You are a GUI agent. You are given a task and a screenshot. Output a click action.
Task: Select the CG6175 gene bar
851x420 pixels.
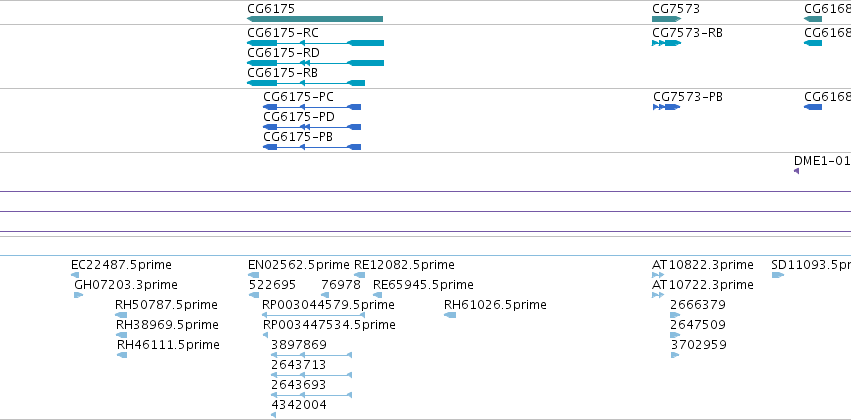click(x=315, y=19)
